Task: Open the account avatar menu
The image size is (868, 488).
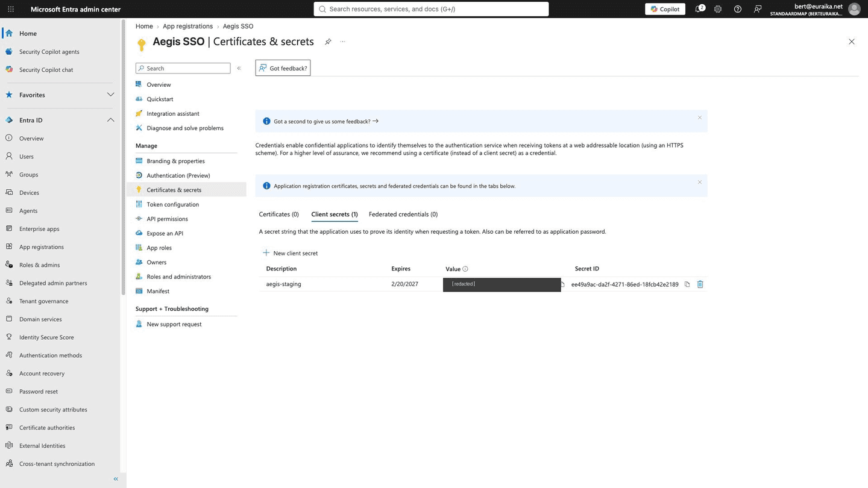Action: [x=854, y=9]
